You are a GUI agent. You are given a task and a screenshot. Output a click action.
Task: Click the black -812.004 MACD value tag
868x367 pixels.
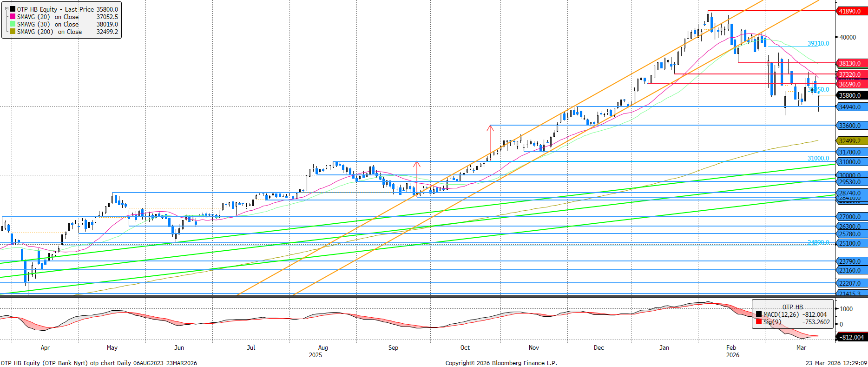852,337
